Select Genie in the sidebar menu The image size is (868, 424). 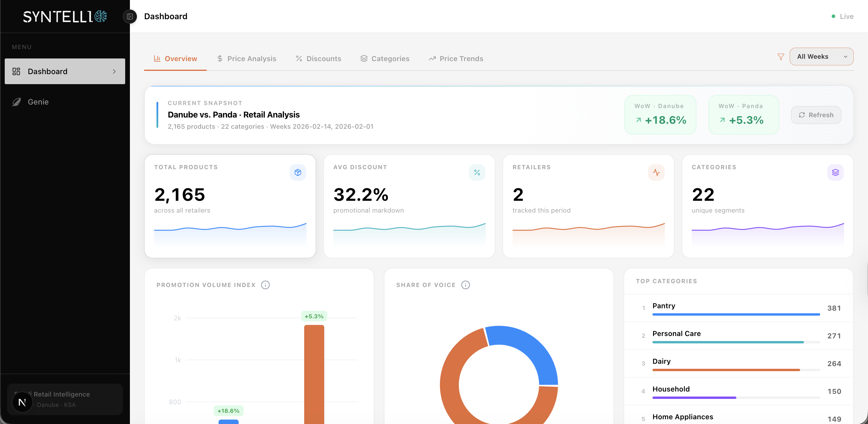pos(65,102)
